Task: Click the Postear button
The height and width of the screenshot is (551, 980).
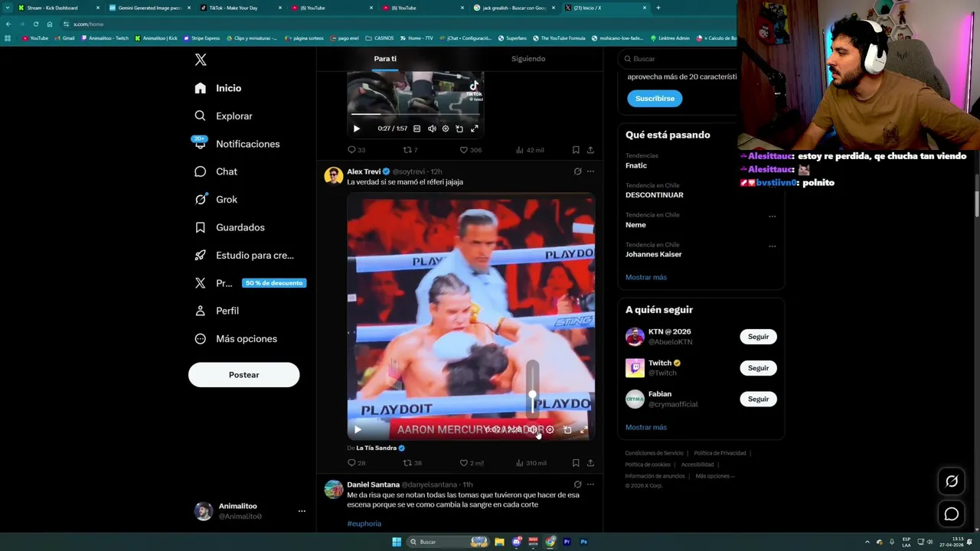Action: tap(243, 375)
